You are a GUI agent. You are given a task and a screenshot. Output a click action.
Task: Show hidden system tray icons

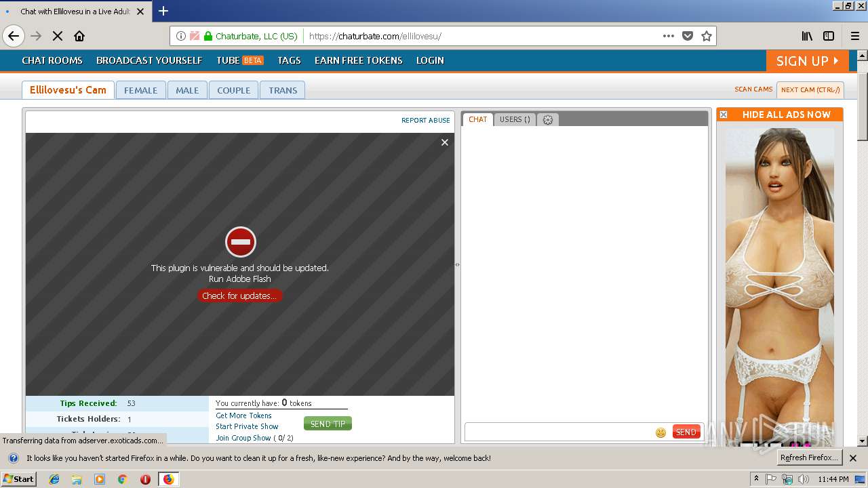[x=756, y=479]
